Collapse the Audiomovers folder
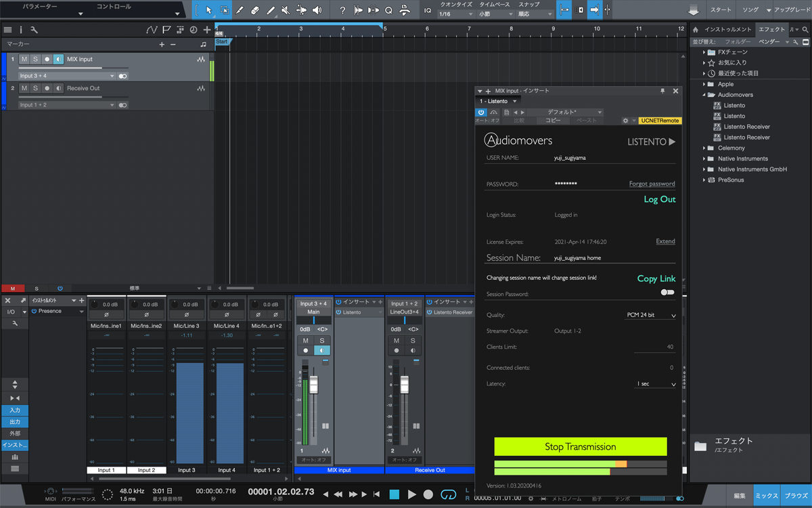Image resolution: width=812 pixels, height=508 pixels. coord(704,95)
